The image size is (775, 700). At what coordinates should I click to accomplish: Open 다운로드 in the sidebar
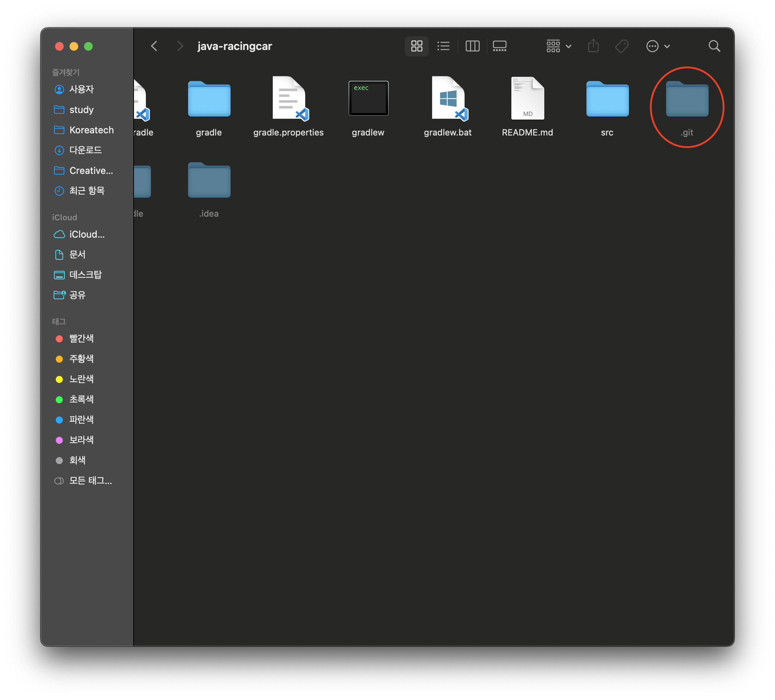point(85,150)
